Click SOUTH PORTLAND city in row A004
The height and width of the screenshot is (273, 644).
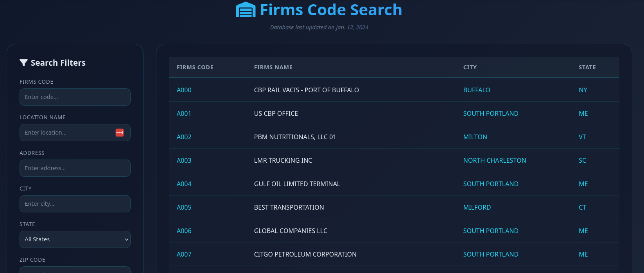coord(491,184)
